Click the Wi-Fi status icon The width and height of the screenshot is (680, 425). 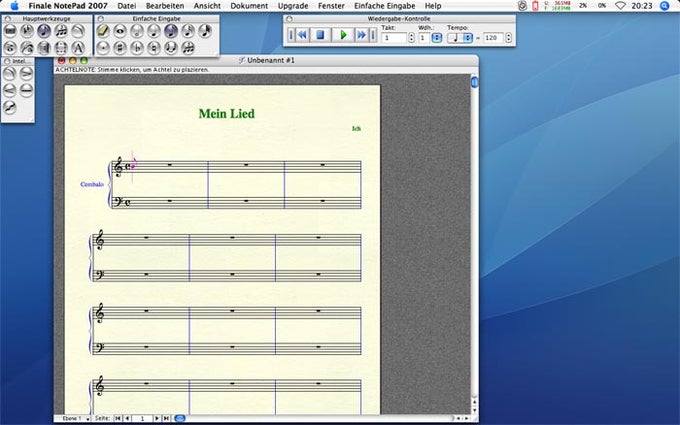point(620,6)
